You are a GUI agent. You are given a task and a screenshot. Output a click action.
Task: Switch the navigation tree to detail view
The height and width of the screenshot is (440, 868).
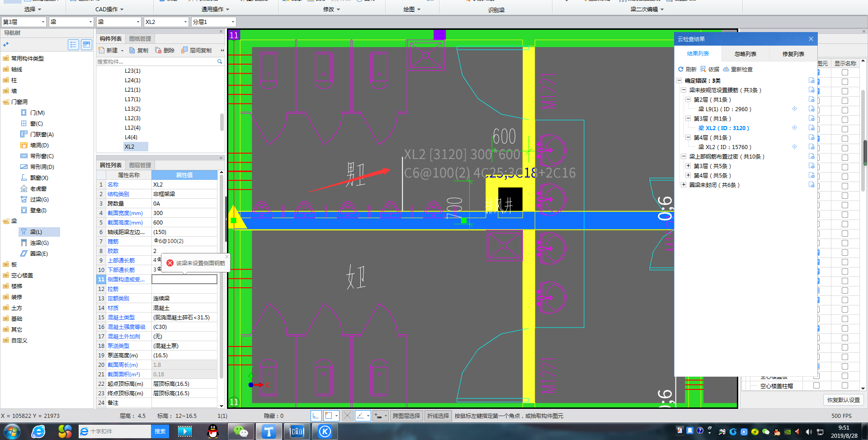coord(87,44)
